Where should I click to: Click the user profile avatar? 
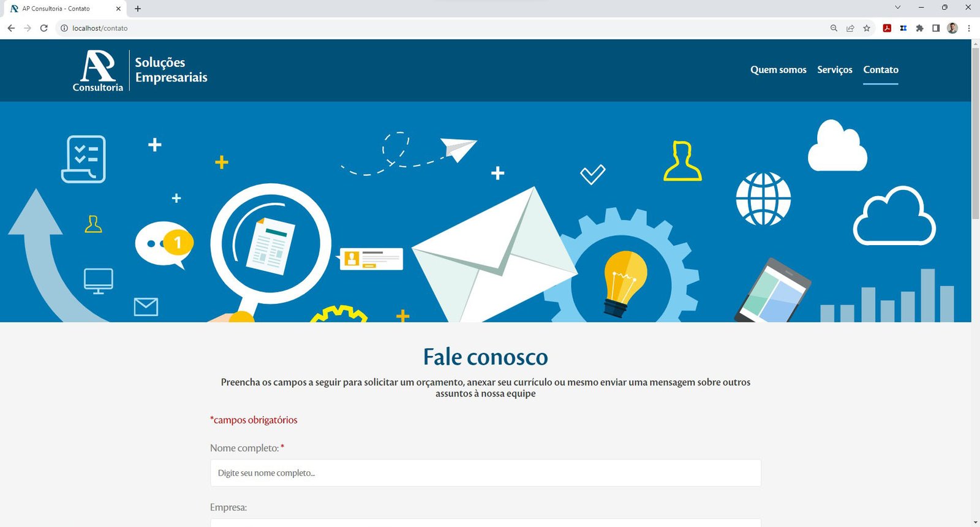[x=952, y=28]
